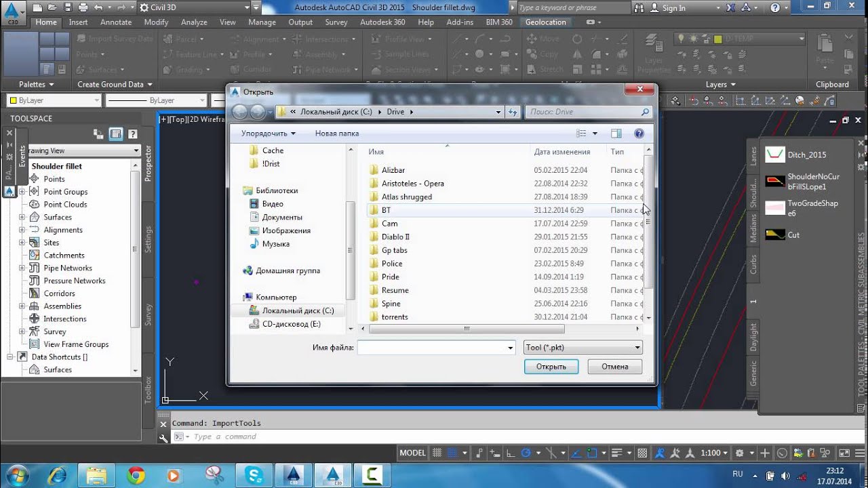Select the Pressure Networks tree icon

[34, 281]
